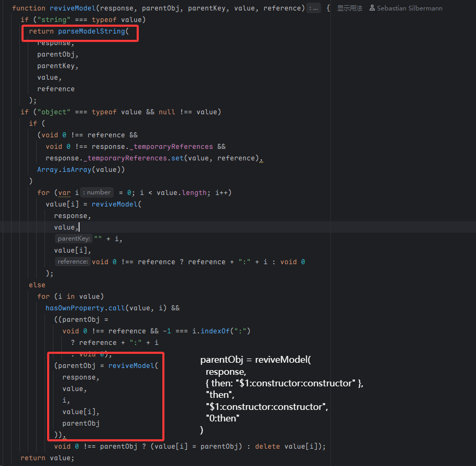Click the 显示用法 usages link
This screenshot has width=476, height=466.
[349, 8]
